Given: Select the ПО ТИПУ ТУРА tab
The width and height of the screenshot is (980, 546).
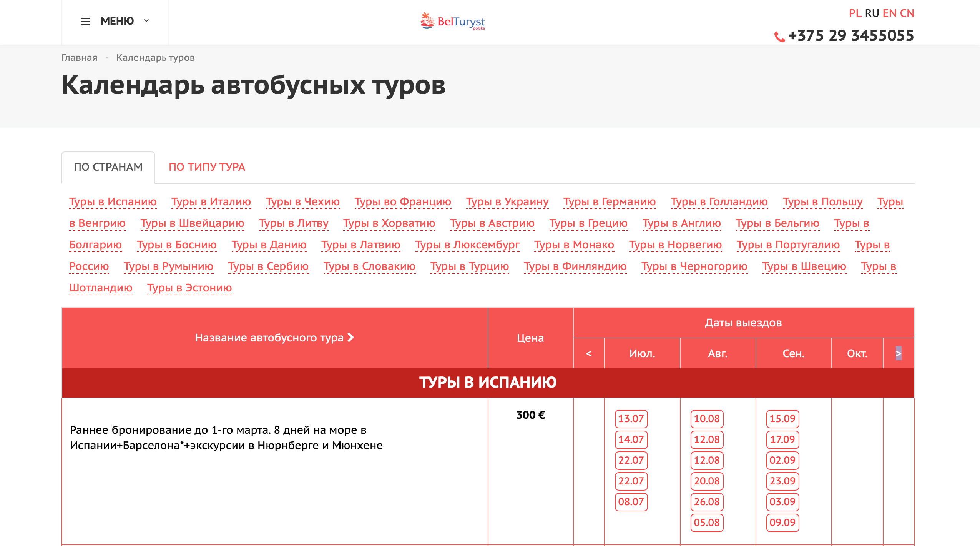Looking at the screenshot, I should click(x=207, y=167).
